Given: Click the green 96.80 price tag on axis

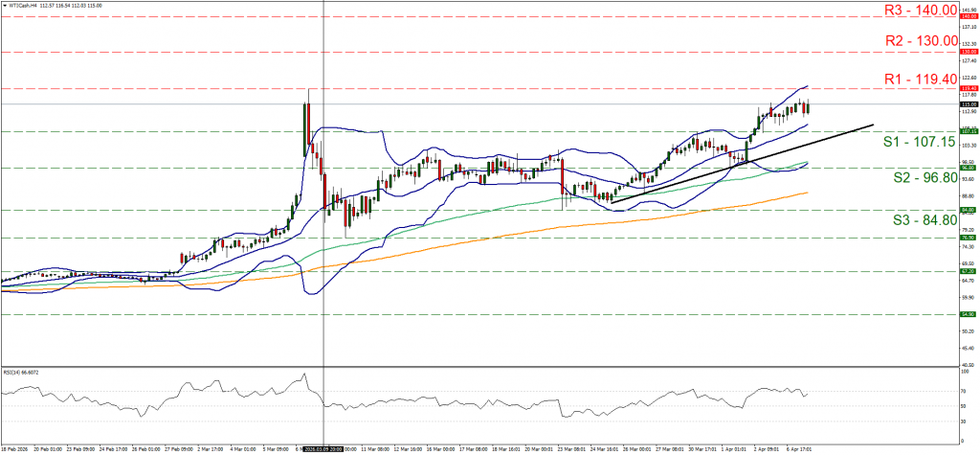Looking at the screenshot, I should [x=969, y=168].
